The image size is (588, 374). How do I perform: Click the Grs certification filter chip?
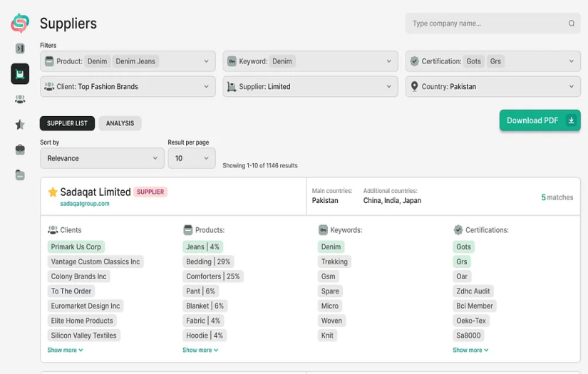pyautogui.click(x=495, y=61)
